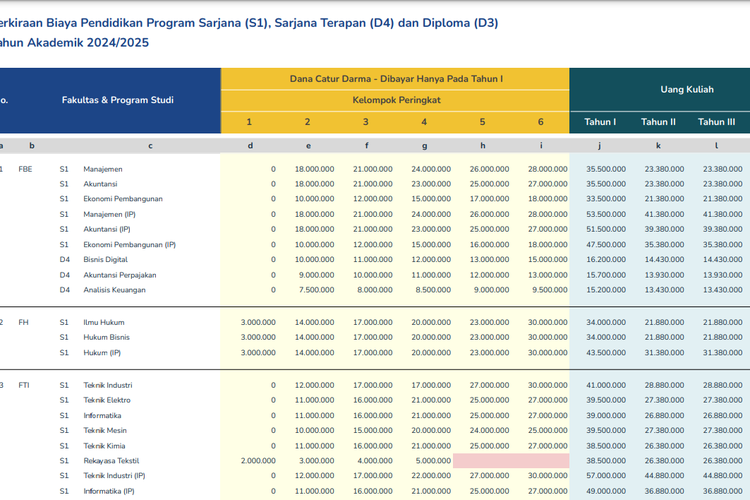Click Kelompok Peringkat column header '4'

tap(424, 122)
